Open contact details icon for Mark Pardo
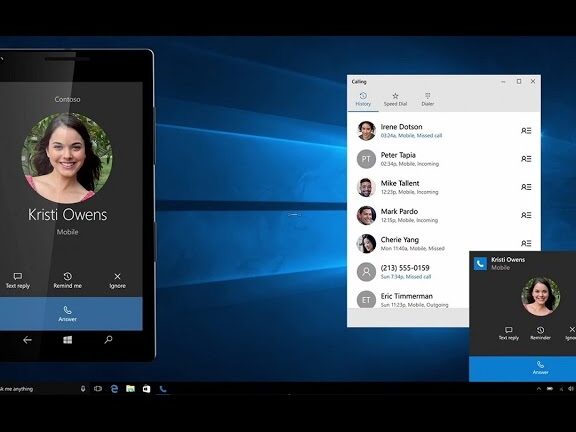This screenshot has height=432, width=576. pos(526,215)
